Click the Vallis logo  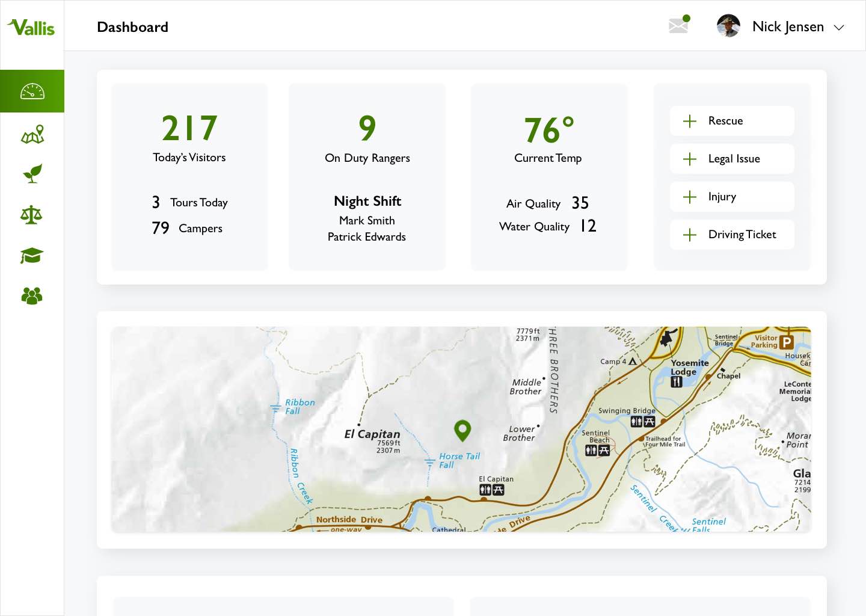pyautogui.click(x=31, y=27)
